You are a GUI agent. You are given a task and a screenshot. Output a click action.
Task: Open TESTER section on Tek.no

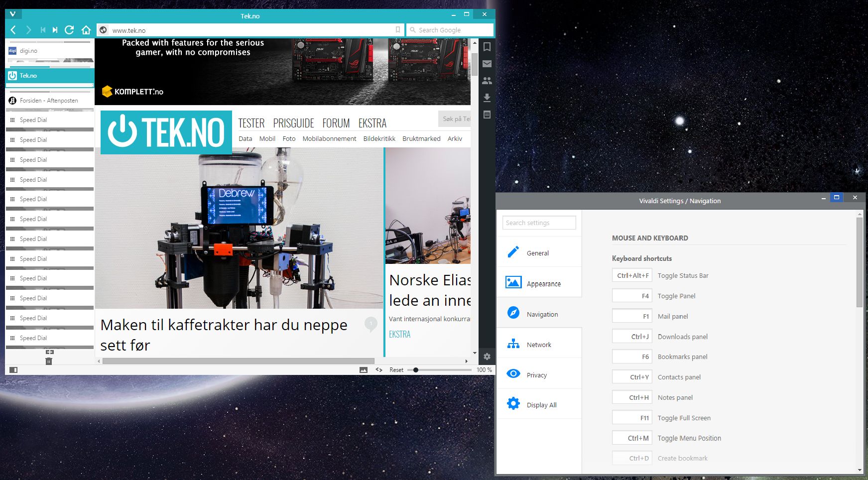coord(251,123)
